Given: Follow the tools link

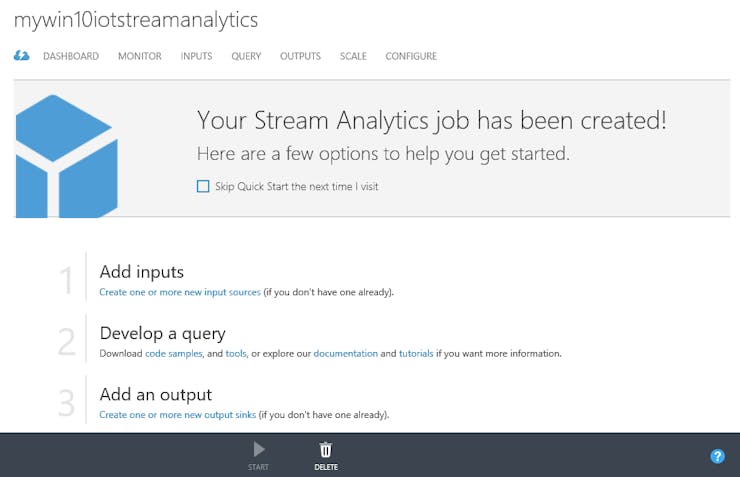Looking at the screenshot, I should pyautogui.click(x=236, y=353).
